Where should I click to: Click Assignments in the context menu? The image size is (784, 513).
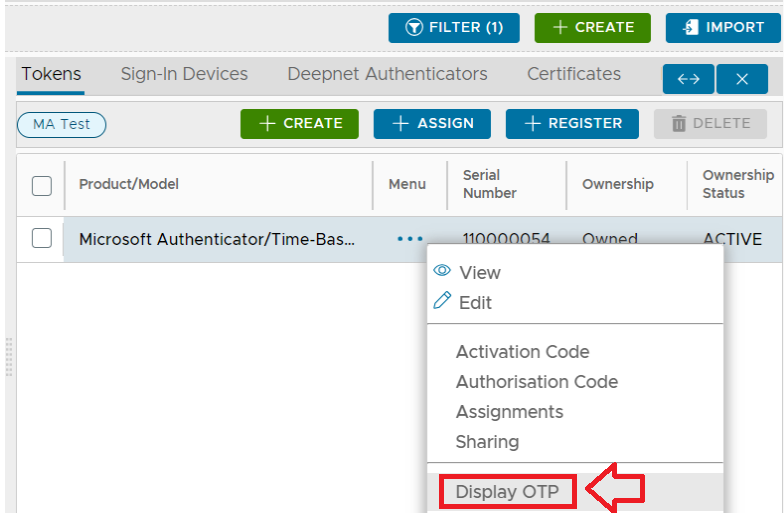(509, 412)
